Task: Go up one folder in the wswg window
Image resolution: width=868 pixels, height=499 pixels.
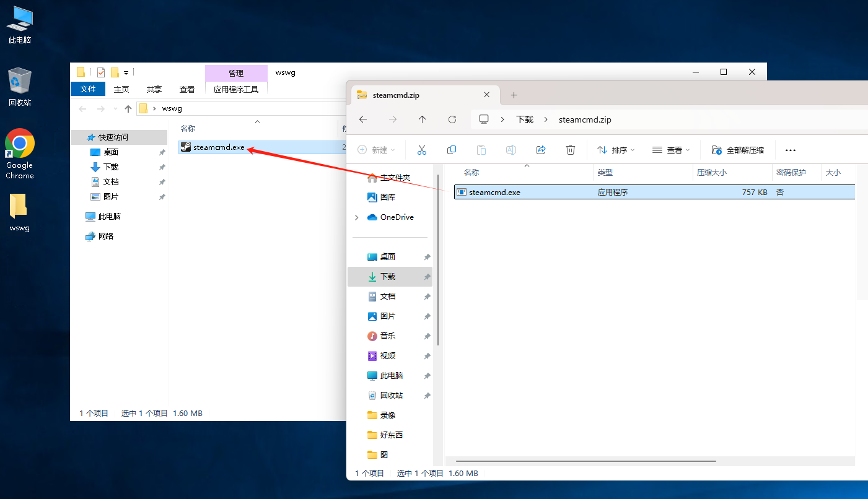Action: pyautogui.click(x=128, y=108)
